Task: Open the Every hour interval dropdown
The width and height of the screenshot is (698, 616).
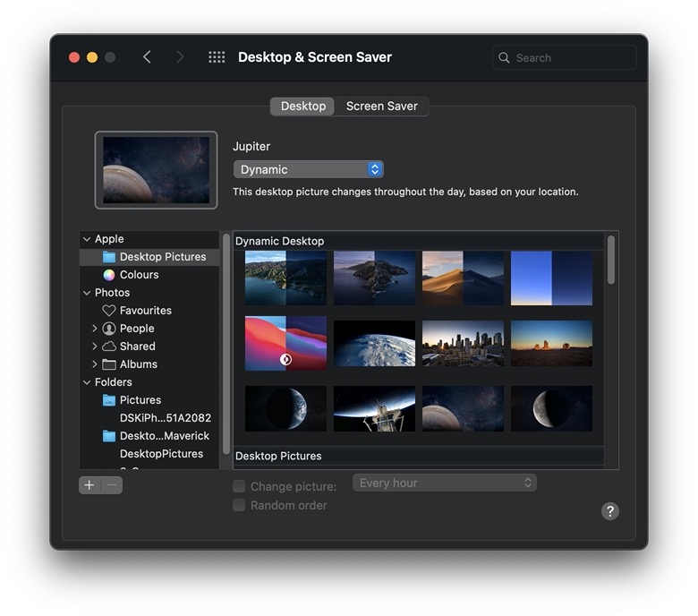Action: [444, 483]
